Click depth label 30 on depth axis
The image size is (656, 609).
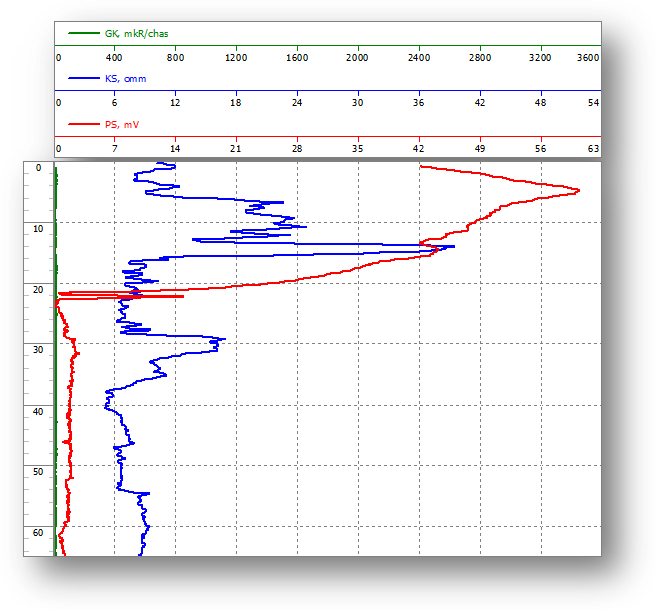click(x=38, y=350)
